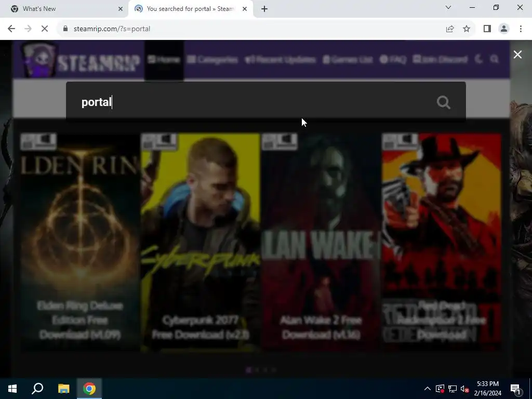Click the header search magnifier icon

pos(495,59)
